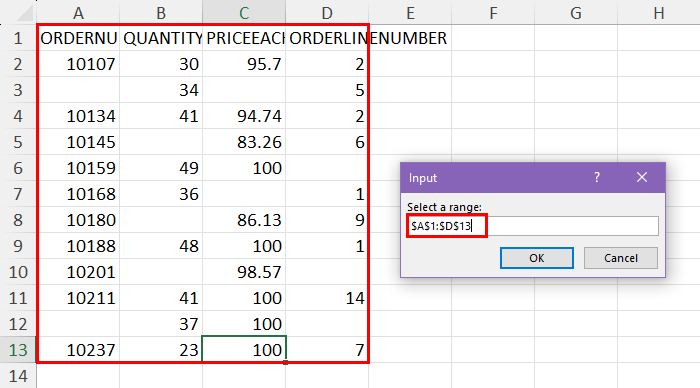Select cell containing 10237
Screen dimensions: 700x388
click(78, 350)
